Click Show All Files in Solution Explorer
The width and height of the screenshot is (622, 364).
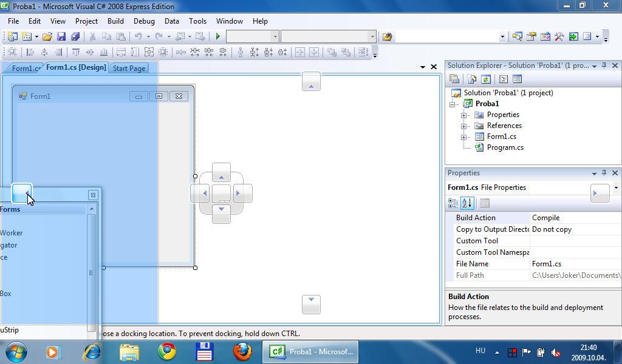click(x=471, y=79)
